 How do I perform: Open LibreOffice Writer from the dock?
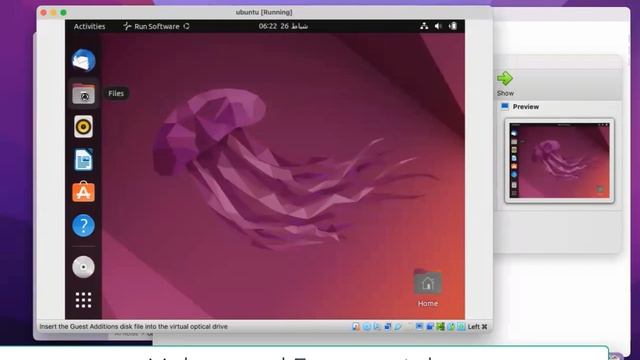[x=83, y=160]
